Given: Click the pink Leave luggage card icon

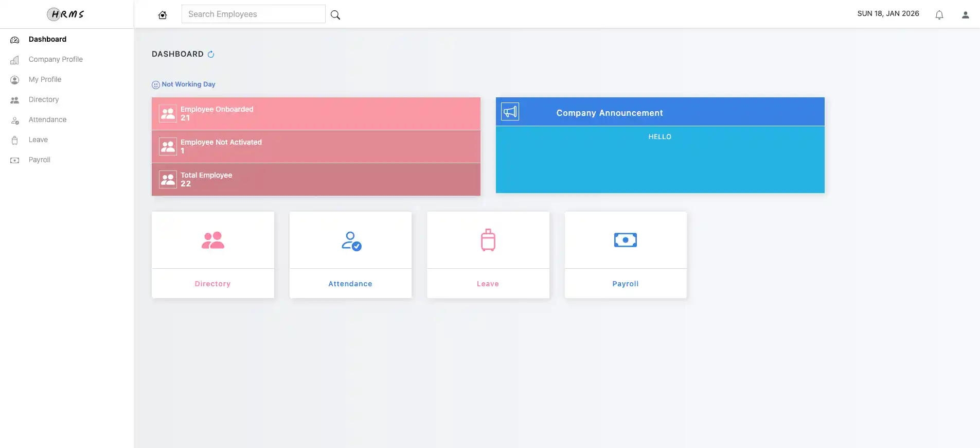Looking at the screenshot, I should click(x=488, y=240).
